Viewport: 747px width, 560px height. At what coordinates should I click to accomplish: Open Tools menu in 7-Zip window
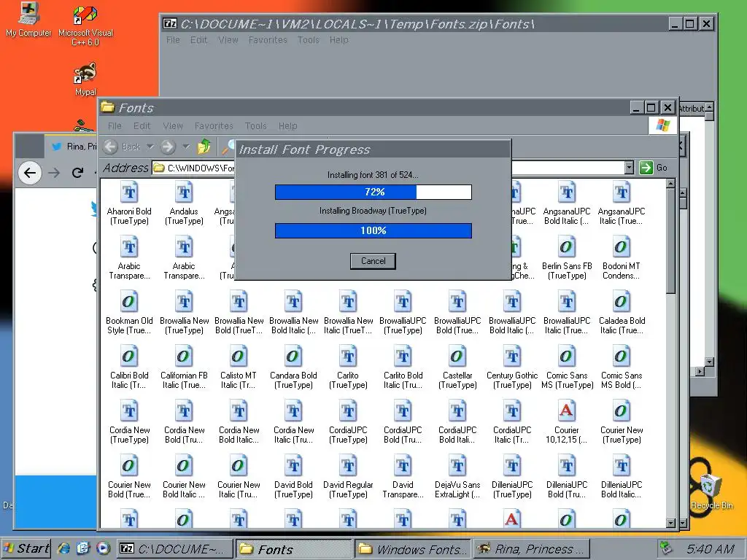pos(309,40)
